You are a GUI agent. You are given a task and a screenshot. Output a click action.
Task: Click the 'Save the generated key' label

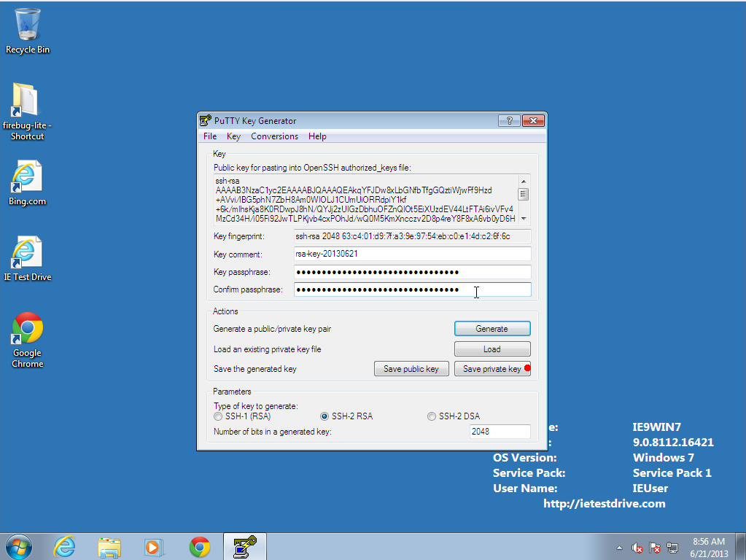click(255, 369)
